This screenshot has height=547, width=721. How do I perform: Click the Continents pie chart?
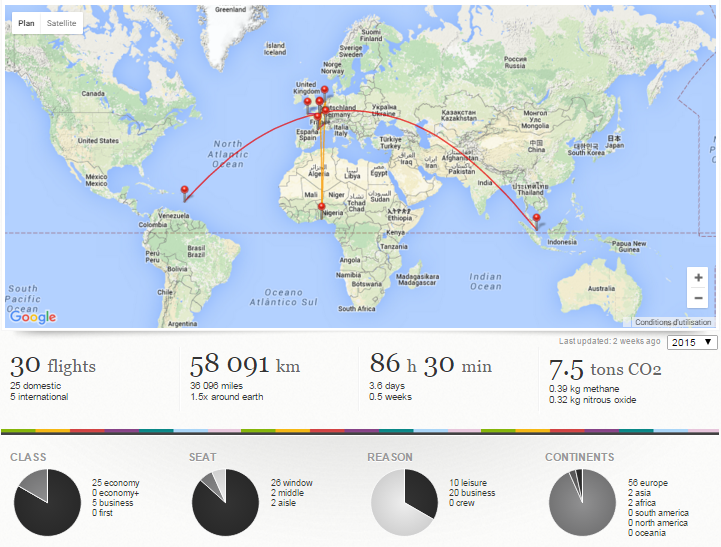(x=582, y=502)
